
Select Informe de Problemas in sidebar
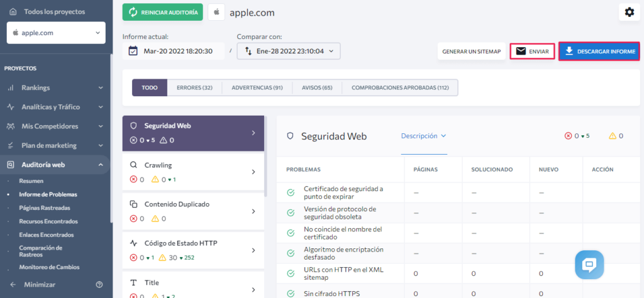[48, 194]
